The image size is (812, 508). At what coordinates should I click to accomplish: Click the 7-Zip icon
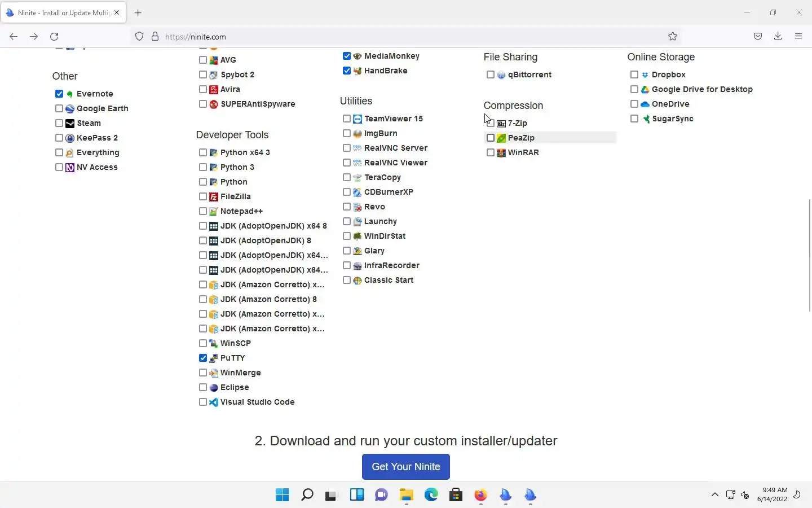[x=501, y=123]
